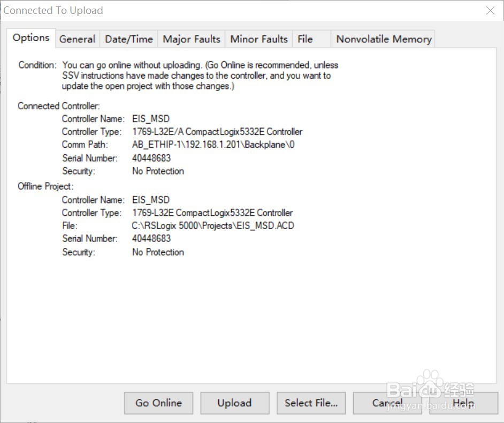Open Select File dialog
Screen dimensions: 504x423
pos(311,403)
